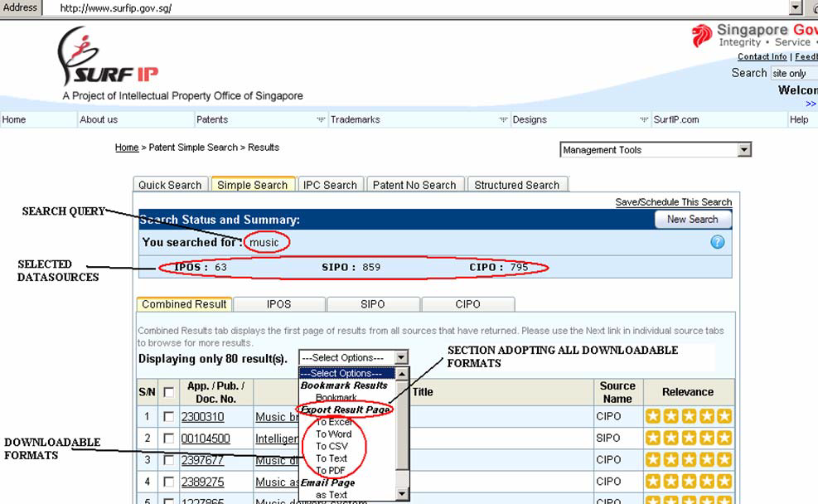This screenshot has height=504, width=818.
Task: Export results To Excel
Action: [334, 422]
